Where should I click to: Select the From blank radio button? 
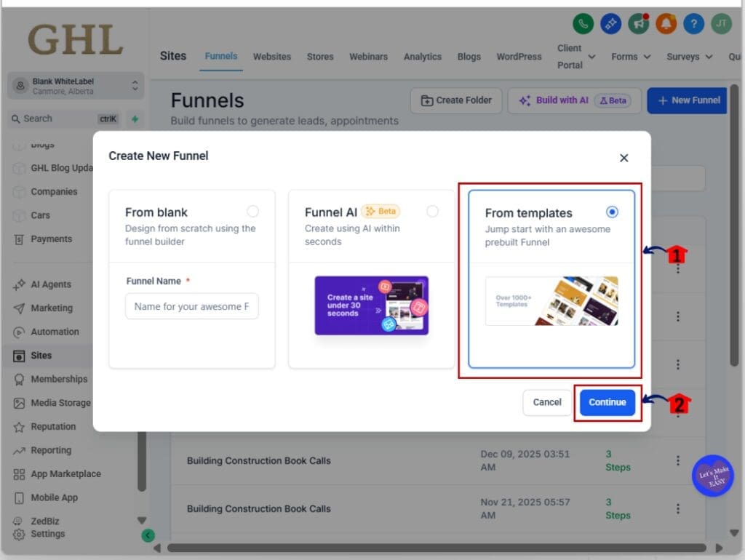pyautogui.click(x=253, y=210)
